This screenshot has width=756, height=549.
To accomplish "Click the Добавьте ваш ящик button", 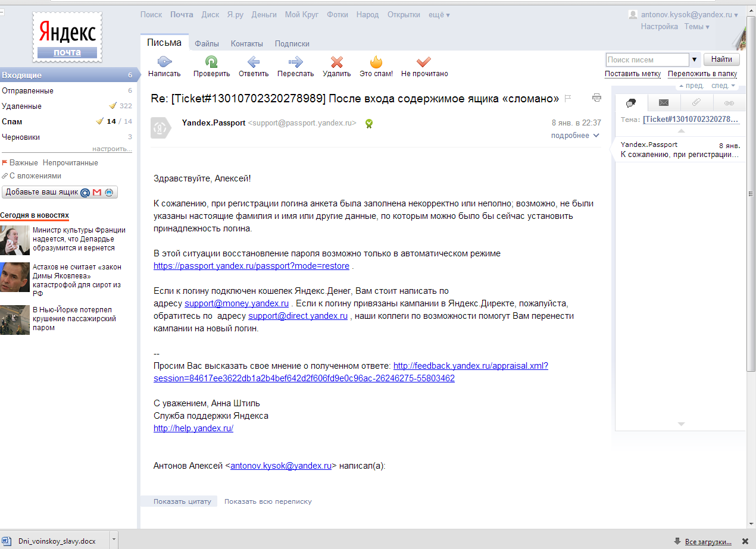I will coord(60,192).
